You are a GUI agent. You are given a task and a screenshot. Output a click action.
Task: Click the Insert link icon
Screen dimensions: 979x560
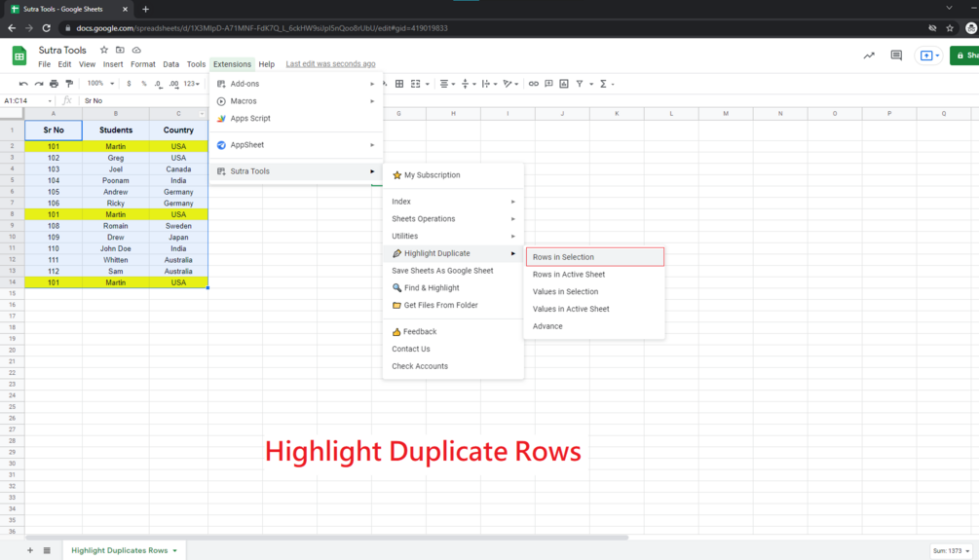point(533,84)
